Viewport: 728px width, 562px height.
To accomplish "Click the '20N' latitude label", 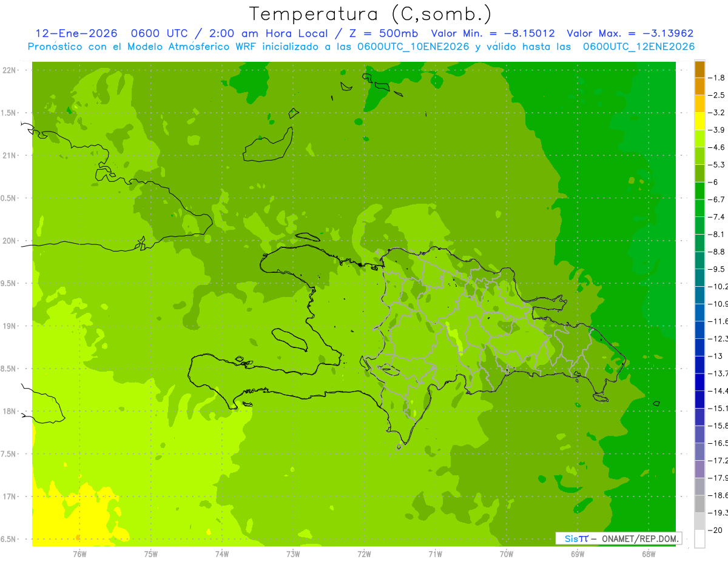I will point(10,241).
